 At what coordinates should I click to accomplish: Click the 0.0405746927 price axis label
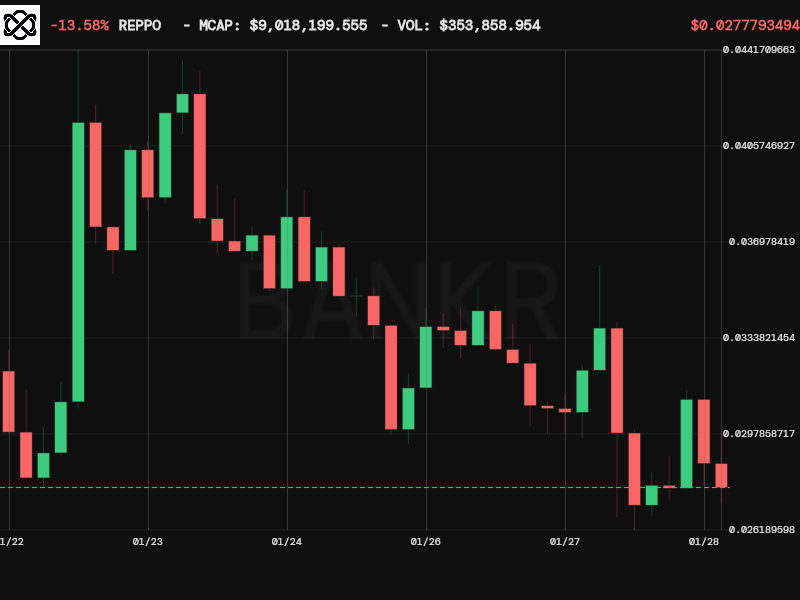point(759,146)
